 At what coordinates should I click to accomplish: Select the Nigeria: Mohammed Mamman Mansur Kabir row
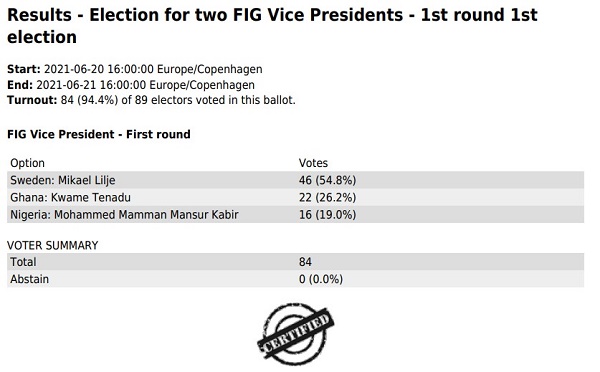coord(295,215)
